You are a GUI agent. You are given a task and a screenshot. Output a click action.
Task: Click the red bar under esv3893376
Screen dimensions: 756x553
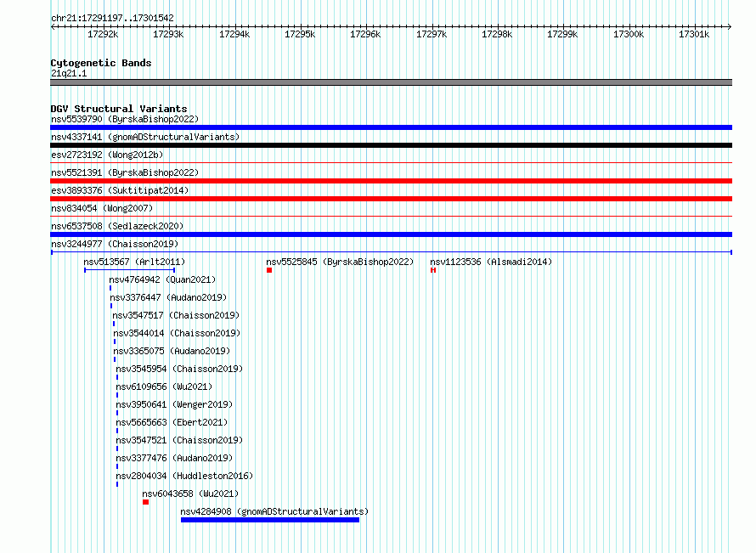click(x=391, y=199)
